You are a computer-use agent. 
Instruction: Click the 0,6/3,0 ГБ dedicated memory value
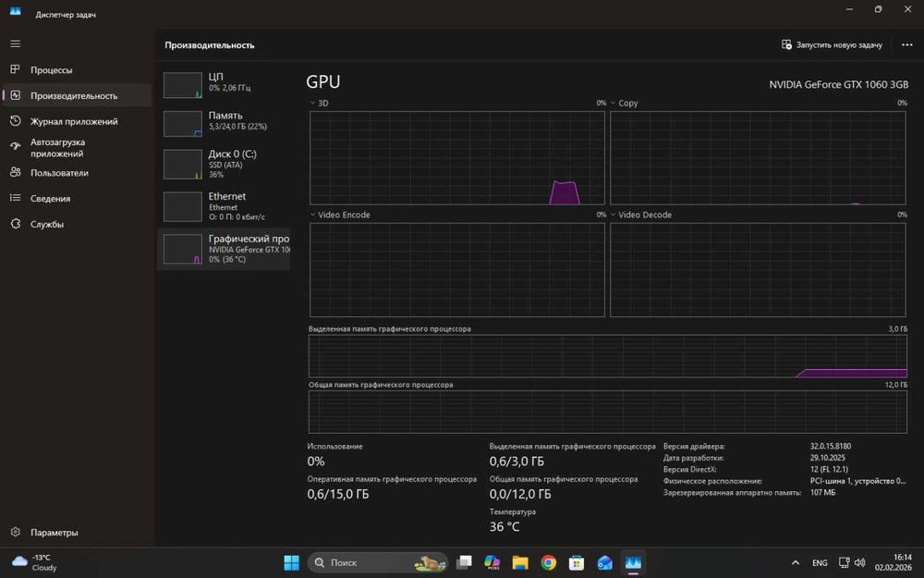[x=517, y=461]
